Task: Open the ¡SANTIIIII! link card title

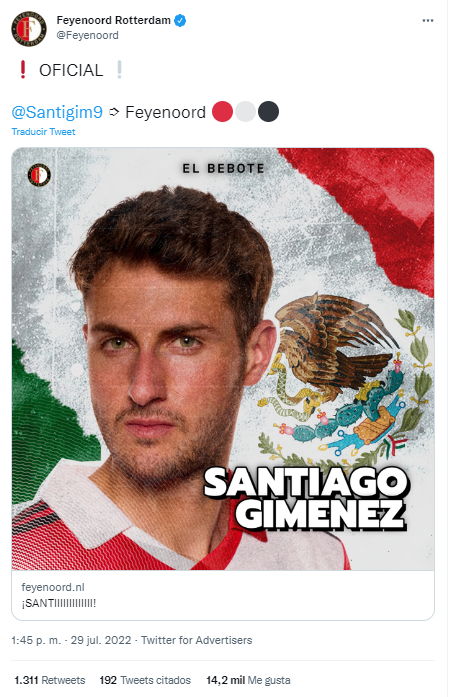Action: tap(59, 603)
